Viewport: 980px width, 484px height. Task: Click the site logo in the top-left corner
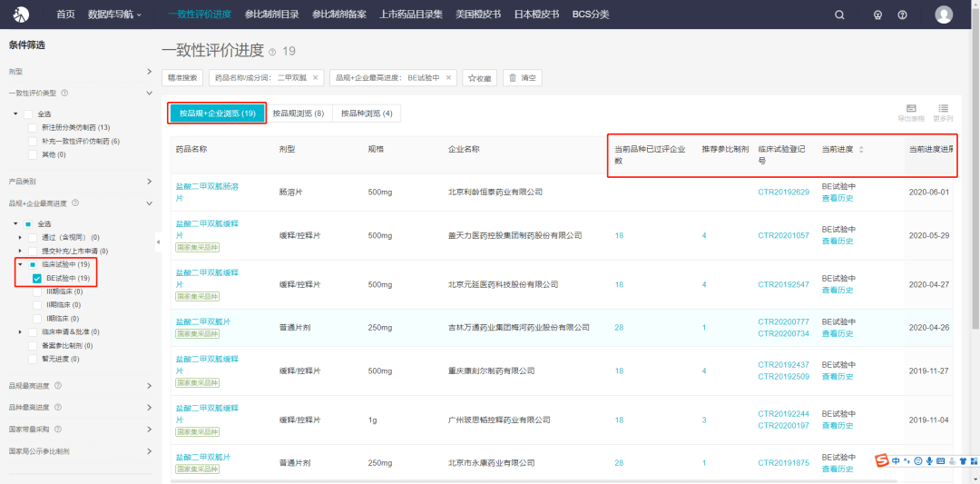pyautogui.click(x=21, y=15)
